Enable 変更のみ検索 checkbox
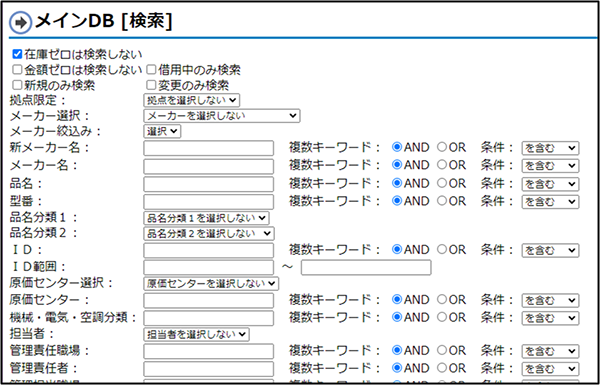Viewport: 600px width, 385px height. 152,85
